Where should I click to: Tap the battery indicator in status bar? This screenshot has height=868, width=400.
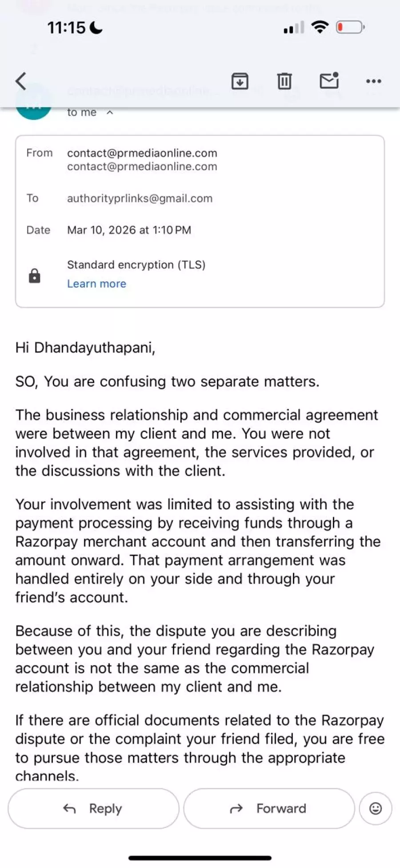350,28
